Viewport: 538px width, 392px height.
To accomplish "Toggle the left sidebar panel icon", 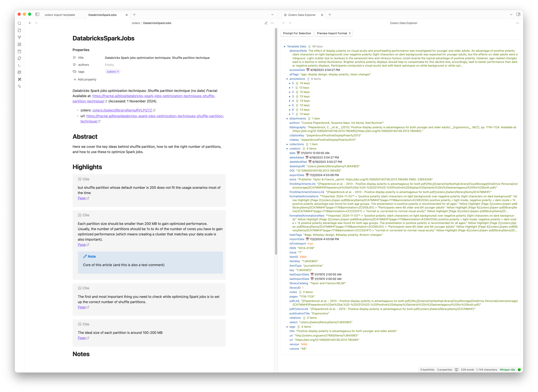I will coord(37,14).
